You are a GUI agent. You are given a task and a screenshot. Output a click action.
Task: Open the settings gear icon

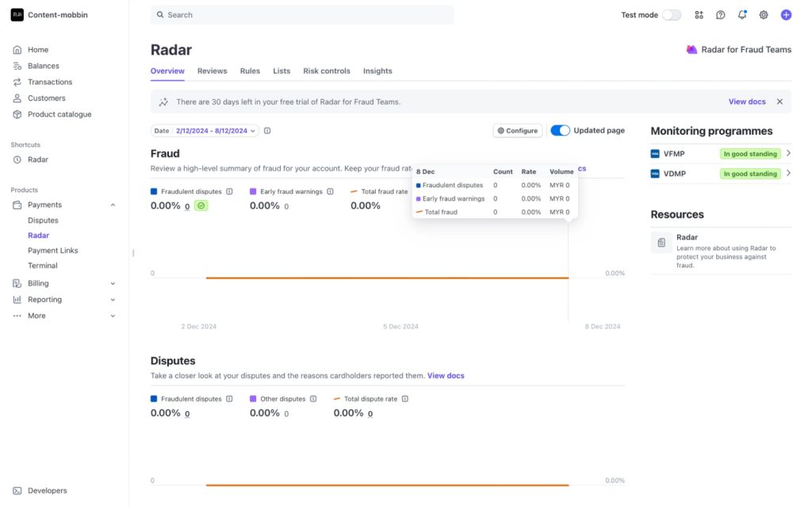(x=763, y=14)
